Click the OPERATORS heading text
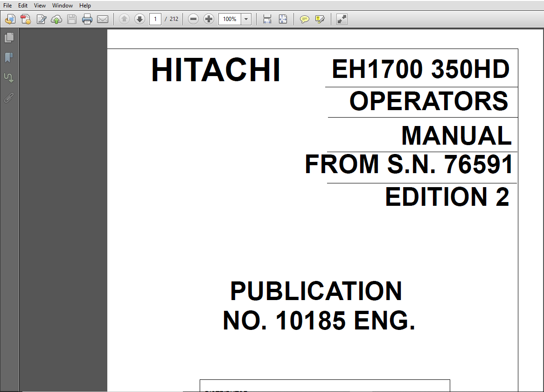Viewport: 544px width, 392px height. pyautogui.click(x=429, y=101)
